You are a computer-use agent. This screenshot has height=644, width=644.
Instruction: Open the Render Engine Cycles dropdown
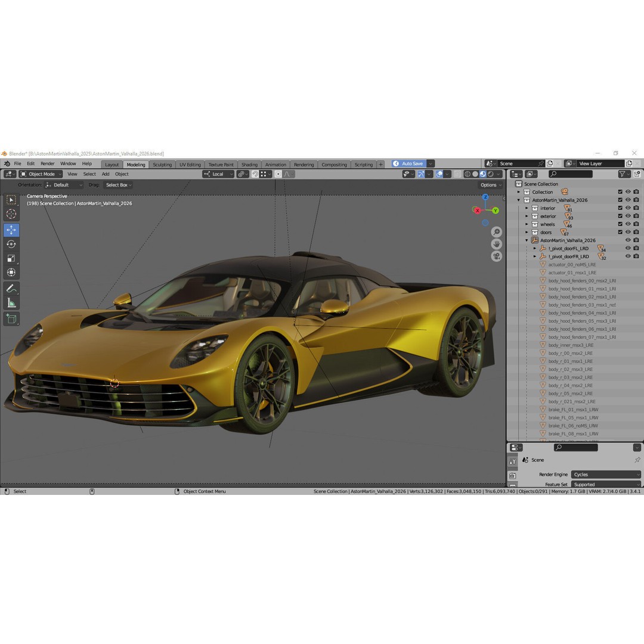point(606,475)
